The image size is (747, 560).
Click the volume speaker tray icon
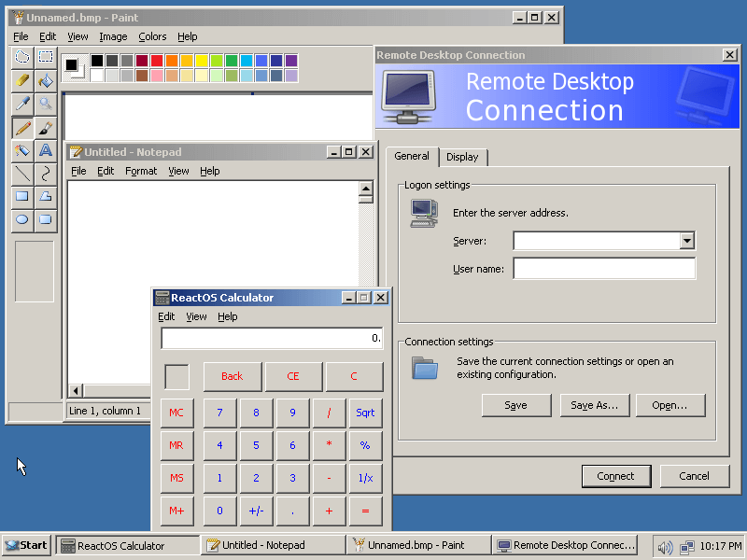(665, 547)
